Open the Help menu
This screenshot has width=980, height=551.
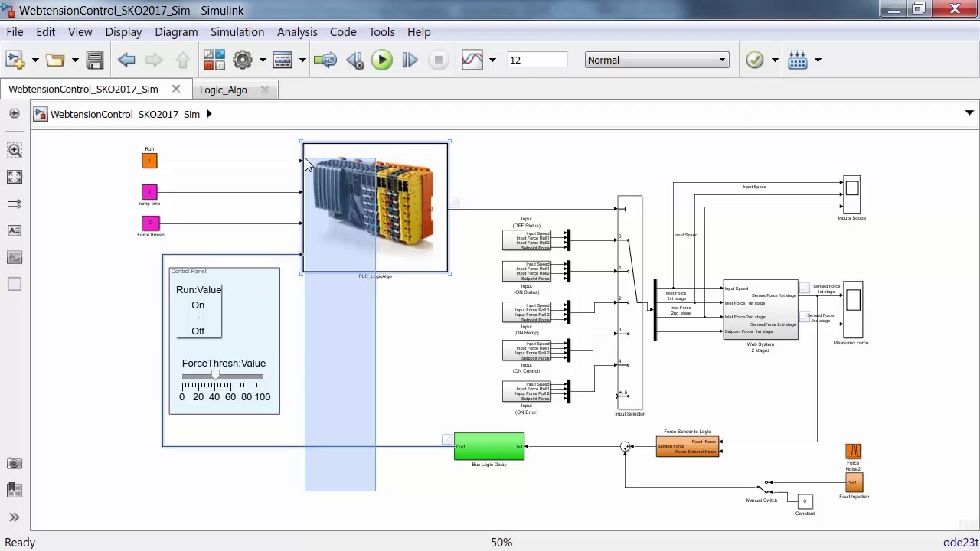click(x=419, y=32)
